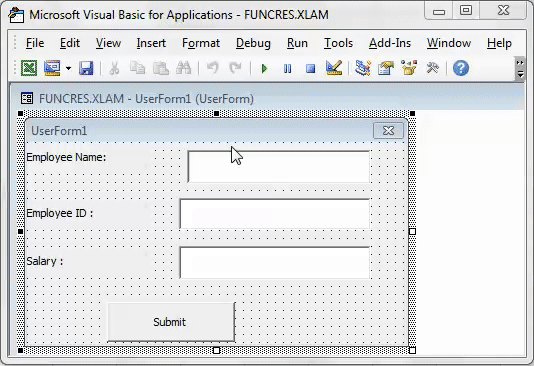The width and height of the screenshot is (534, 366).
Task: Open the Tools menu
Action: 338,43
